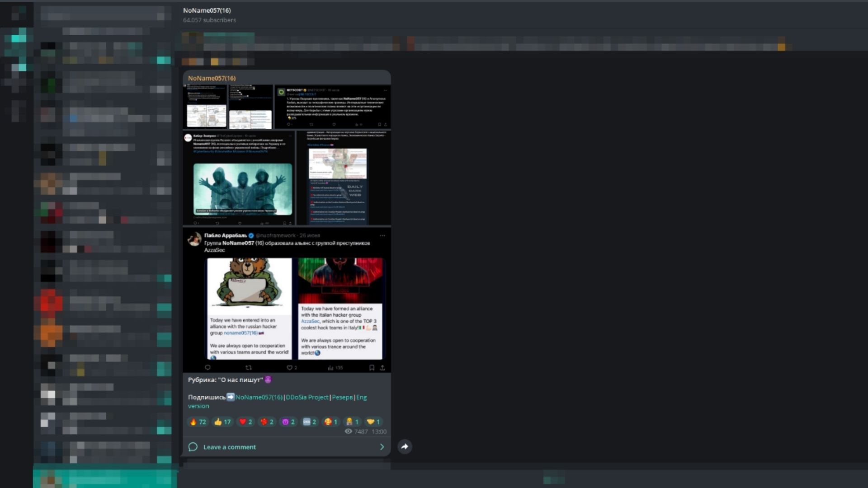The image size is (868, 488).
Task: Click the 7487 views count
Action: pyautogui.click(x=361, y=432)
